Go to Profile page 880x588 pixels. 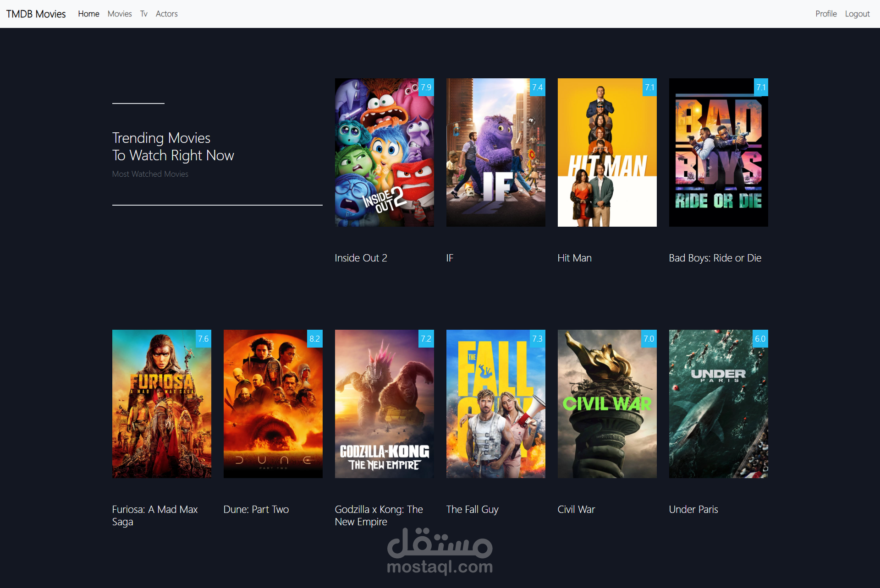point(826,14)
